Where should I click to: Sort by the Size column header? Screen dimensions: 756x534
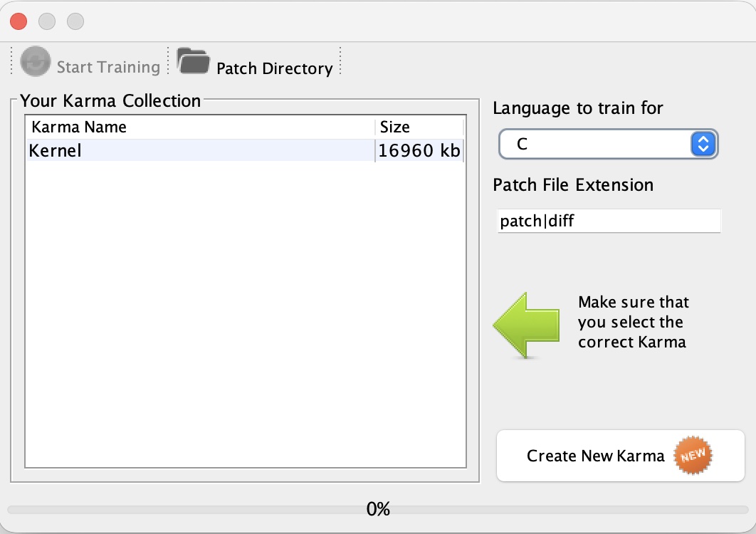tap(419, 127)
